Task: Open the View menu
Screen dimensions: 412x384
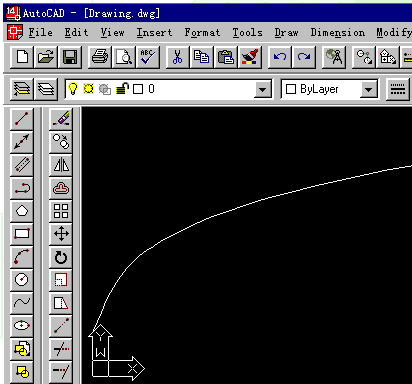Action: tap(112, 32)
